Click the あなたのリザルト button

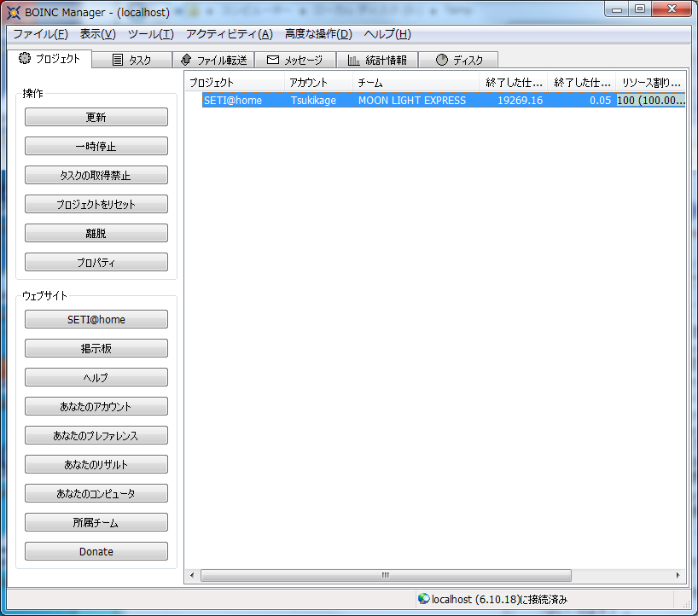96,464
